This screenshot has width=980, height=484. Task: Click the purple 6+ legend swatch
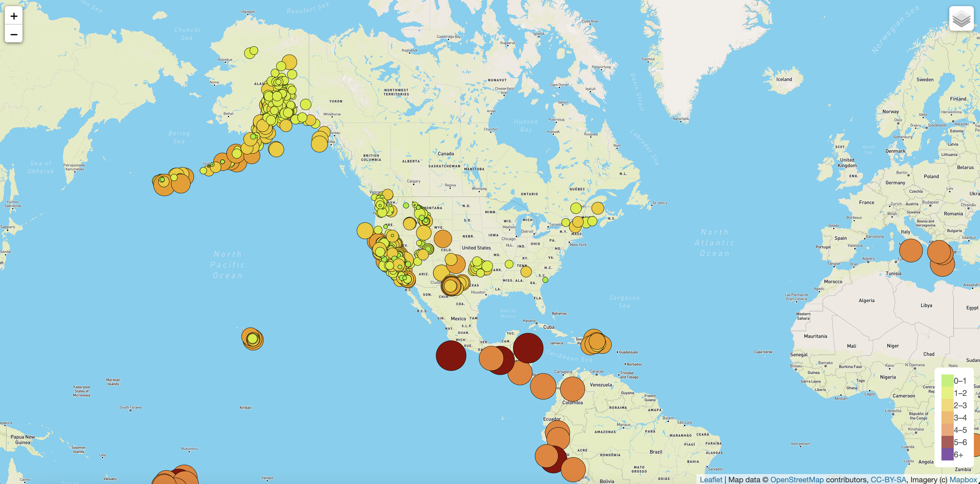[x=947, y=455]
